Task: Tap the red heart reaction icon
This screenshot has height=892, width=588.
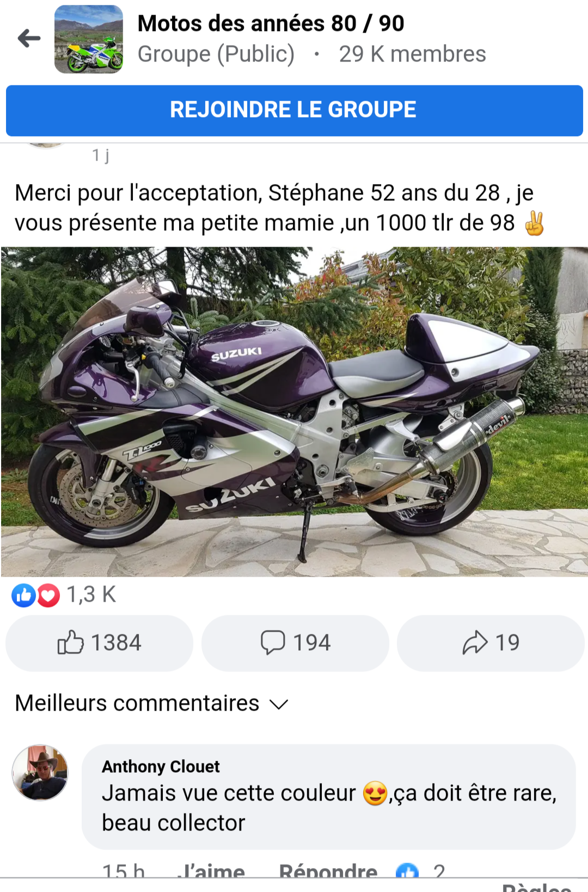Action: coord(48,596)
